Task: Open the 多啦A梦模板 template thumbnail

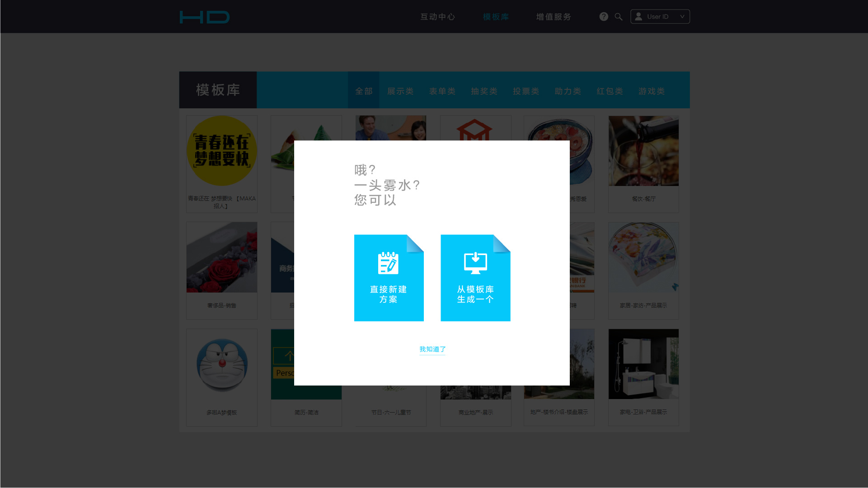Action: coord(222,365)
